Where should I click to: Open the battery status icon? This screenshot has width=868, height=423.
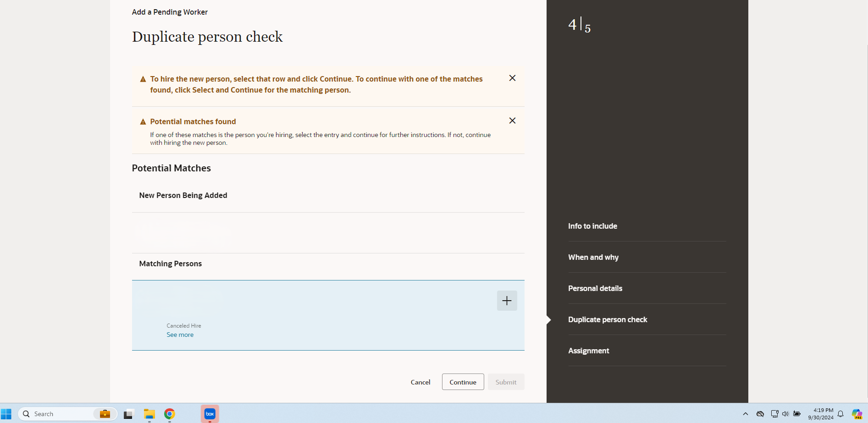coord(797,414)
